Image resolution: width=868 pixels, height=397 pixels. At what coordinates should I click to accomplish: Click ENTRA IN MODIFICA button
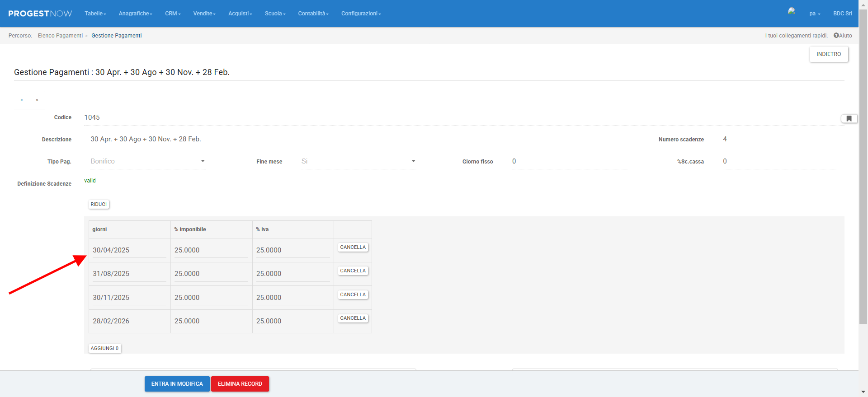coord(177,384)
